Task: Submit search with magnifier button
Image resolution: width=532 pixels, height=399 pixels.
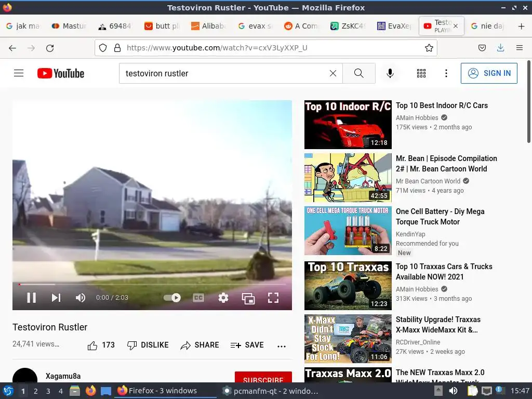Action: [359, 73]
